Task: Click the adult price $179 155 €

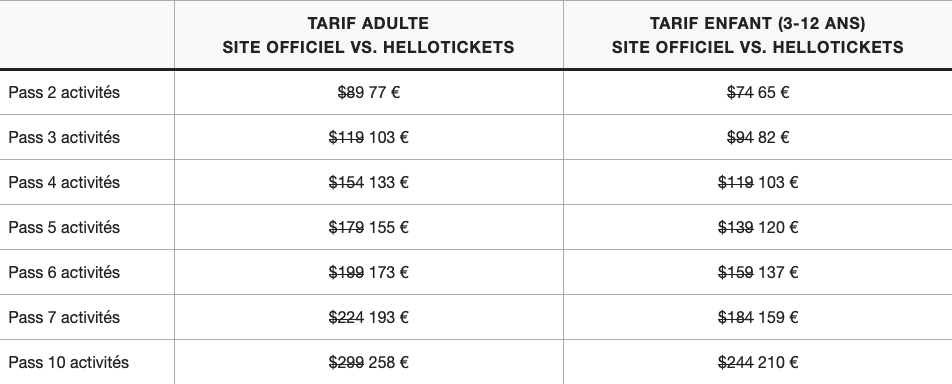Action: pyautogui.click(x=369, y=227)
